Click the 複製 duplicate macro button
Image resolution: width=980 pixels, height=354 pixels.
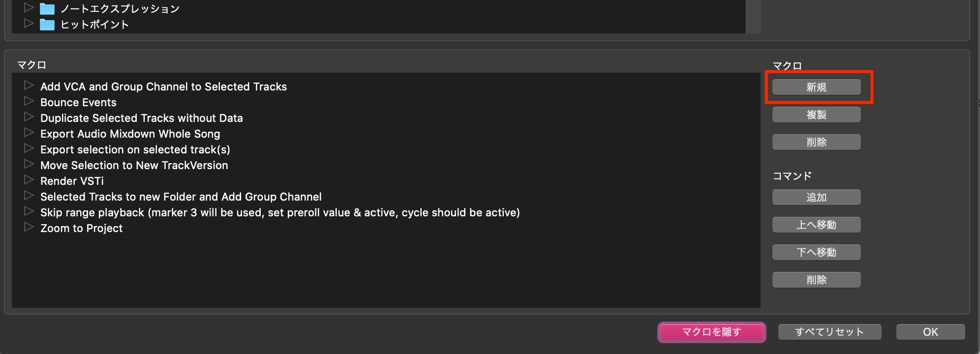(x=816, y=115)
